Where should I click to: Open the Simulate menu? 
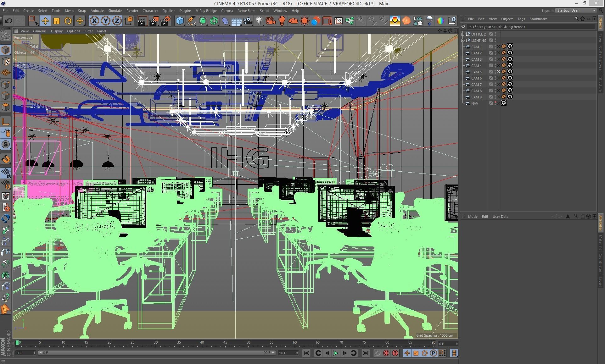[x=115, y=11]
